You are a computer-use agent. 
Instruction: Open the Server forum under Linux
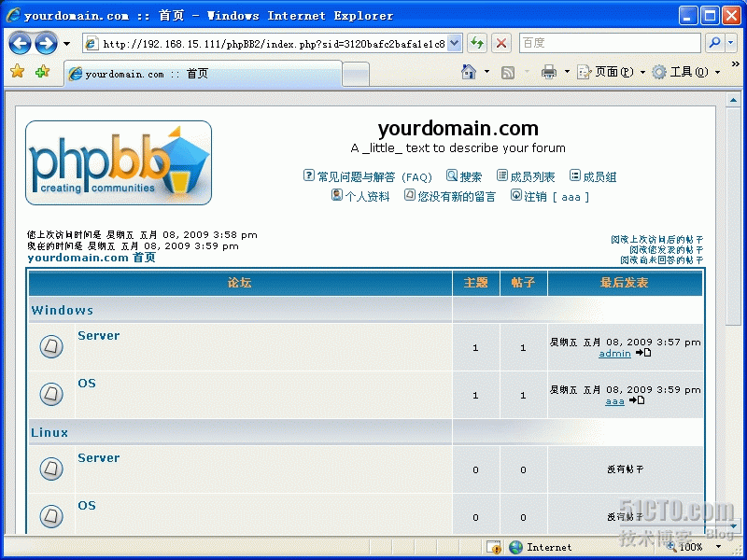99,458
